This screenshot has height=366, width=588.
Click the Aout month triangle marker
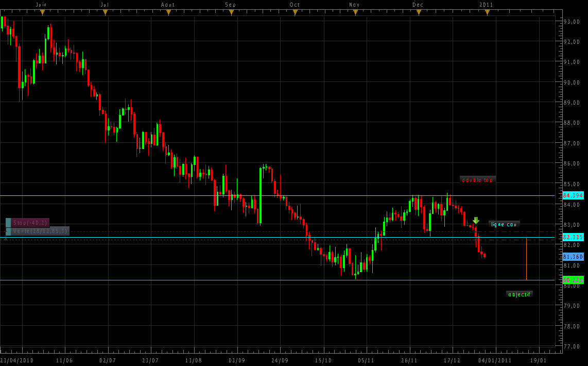pos(168,13)
